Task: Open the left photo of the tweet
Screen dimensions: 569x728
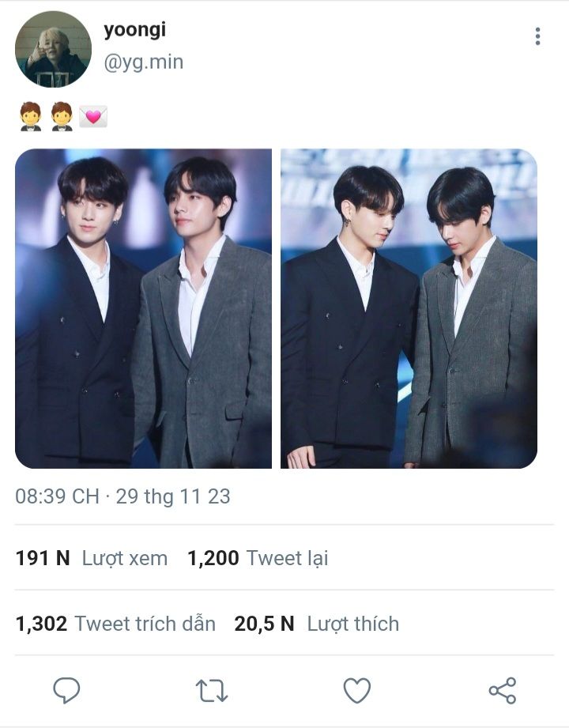Action: pos(143,308)
